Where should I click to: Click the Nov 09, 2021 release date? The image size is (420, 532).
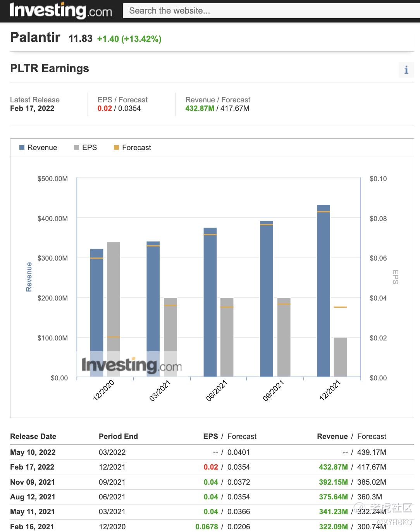click(x=32, y=482)
